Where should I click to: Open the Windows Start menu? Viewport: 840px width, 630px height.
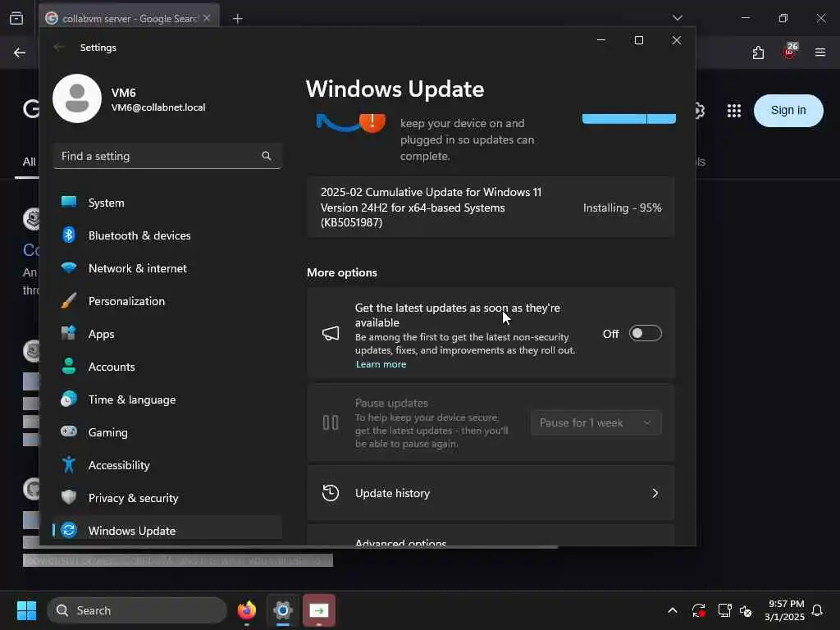27,610
